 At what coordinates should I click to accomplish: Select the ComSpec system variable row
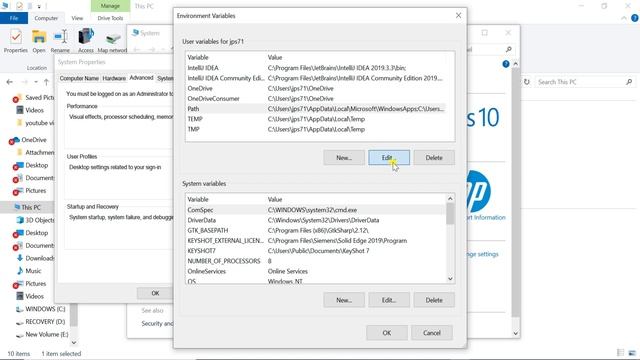pyautogui.click(x=316, y=210)
